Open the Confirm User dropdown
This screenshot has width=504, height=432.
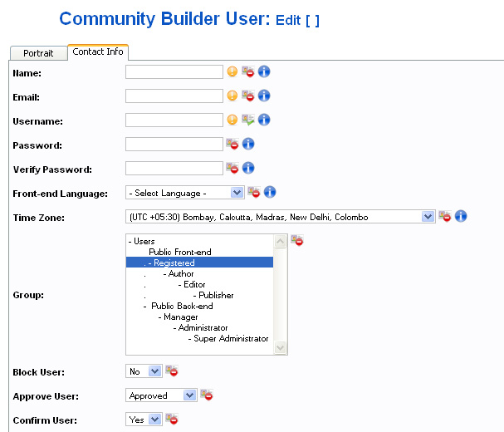tap(144, 420)
